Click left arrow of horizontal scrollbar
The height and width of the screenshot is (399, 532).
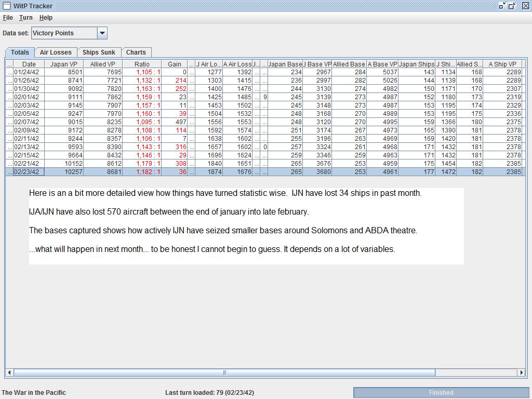(9, 373)
